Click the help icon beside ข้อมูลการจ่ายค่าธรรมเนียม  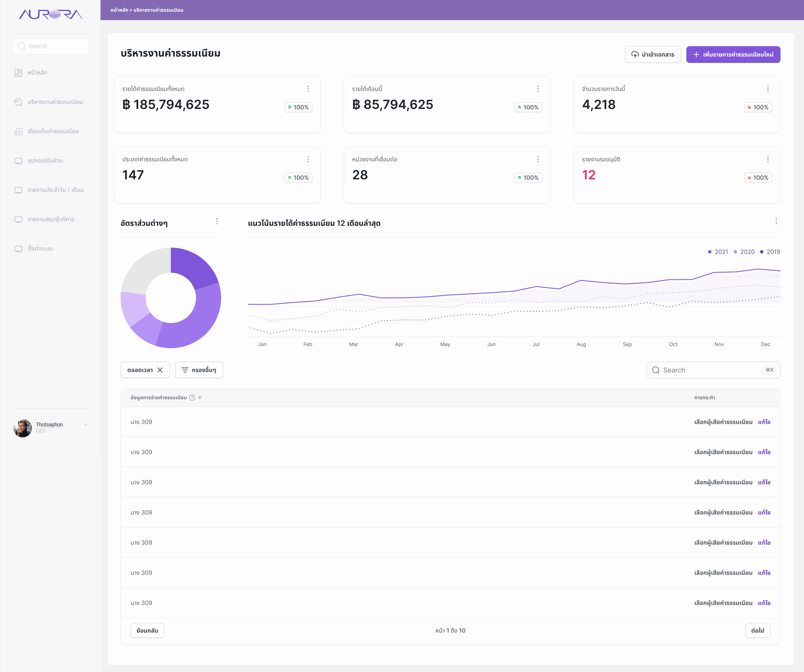[192, 397]
